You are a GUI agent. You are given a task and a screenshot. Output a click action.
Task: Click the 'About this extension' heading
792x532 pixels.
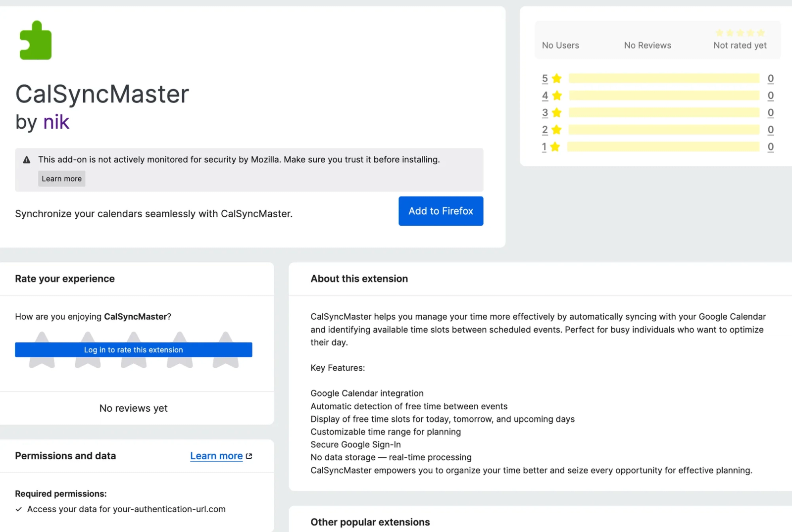click(359, 279)
